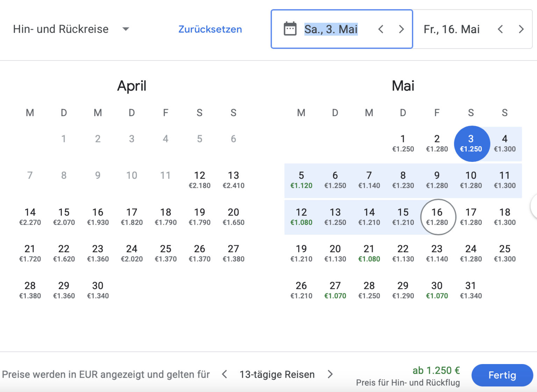Viewport: 537px width, 392px height.
Task: Select May 5 with price €1.120
Action: point(301,179)
